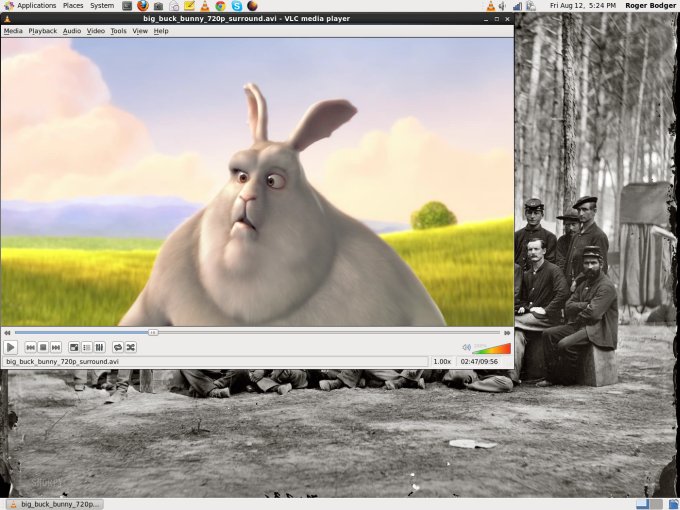Step forward with the seek-forward arrow
This screenshot has width=680, height=510.
point(507,333)
